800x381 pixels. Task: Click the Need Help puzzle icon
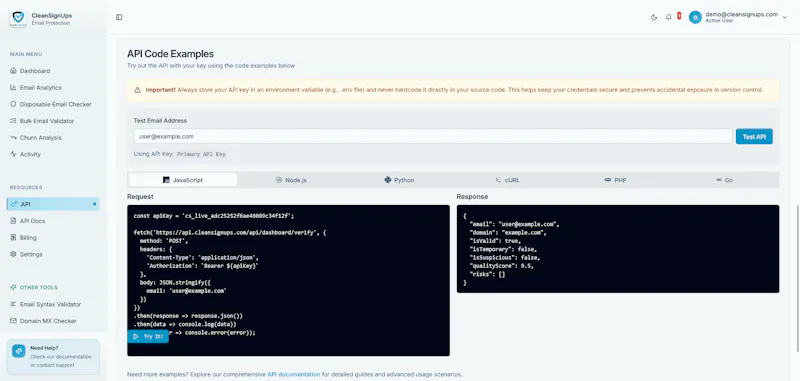(19, 351)
